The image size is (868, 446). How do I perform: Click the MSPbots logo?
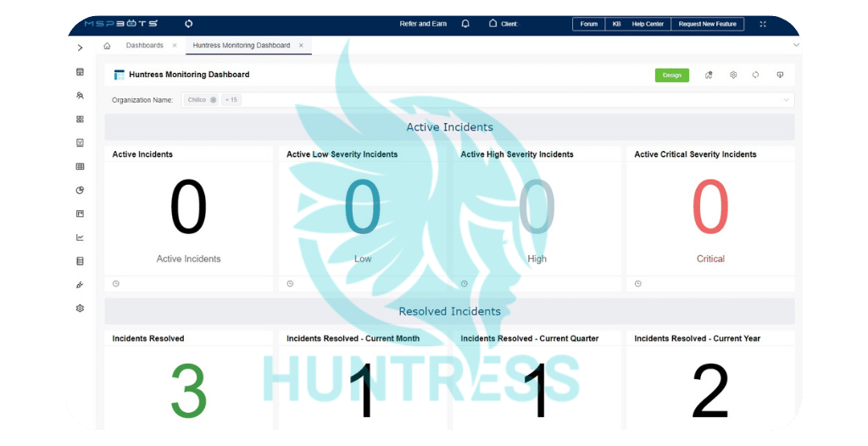120,23
